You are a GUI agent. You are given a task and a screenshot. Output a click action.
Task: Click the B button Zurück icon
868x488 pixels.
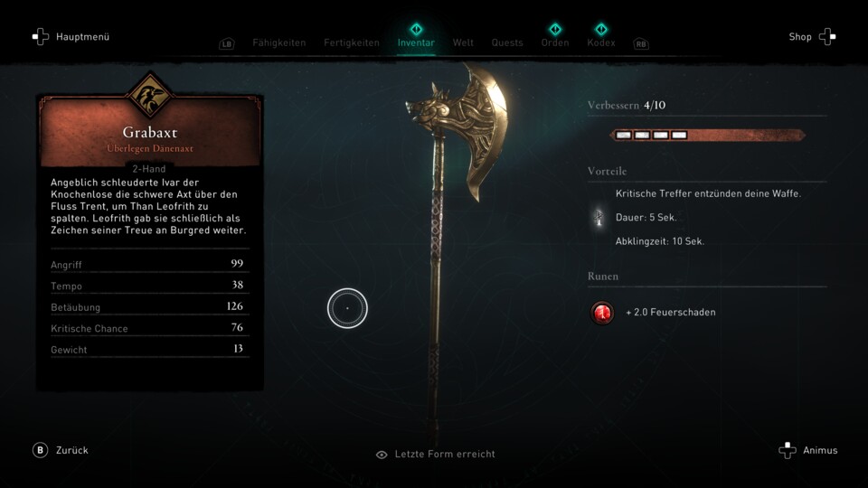[x=40, y=450]
